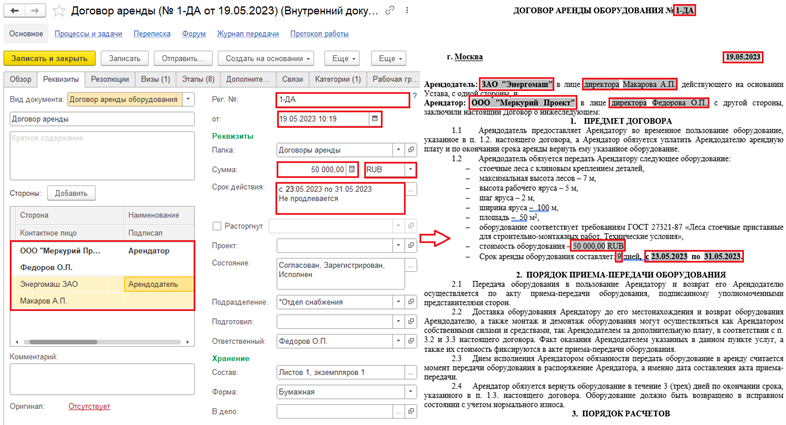
Task: Switch to the Визы (1) tab
Action: [155, 79]
